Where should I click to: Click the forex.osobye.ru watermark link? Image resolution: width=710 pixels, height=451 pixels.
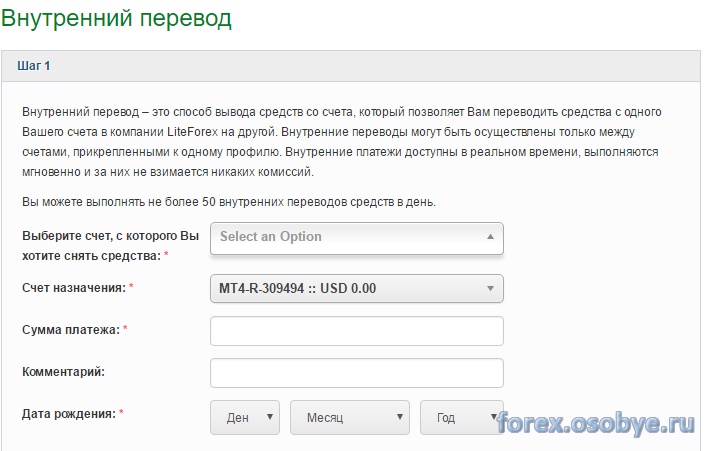[596, 423]
